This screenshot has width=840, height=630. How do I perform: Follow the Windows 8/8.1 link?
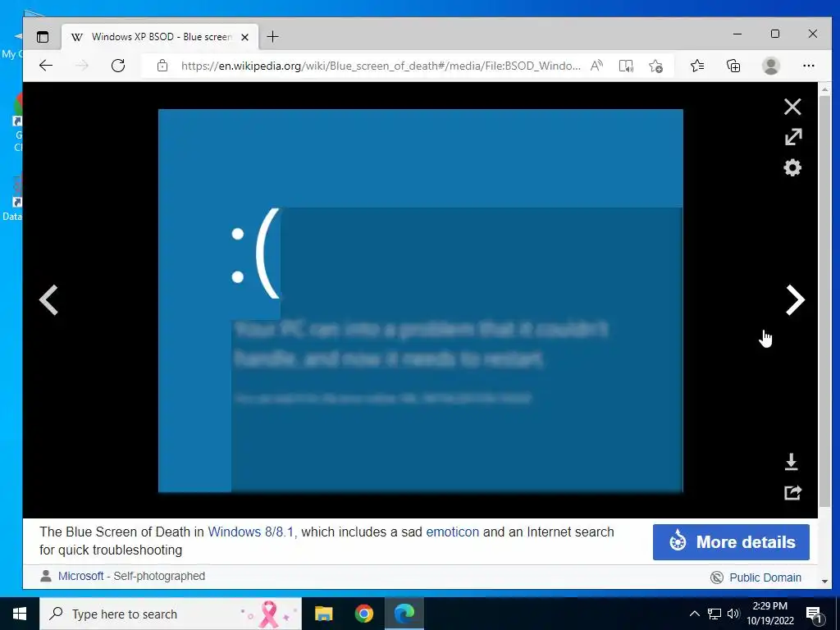pos(251,532)
